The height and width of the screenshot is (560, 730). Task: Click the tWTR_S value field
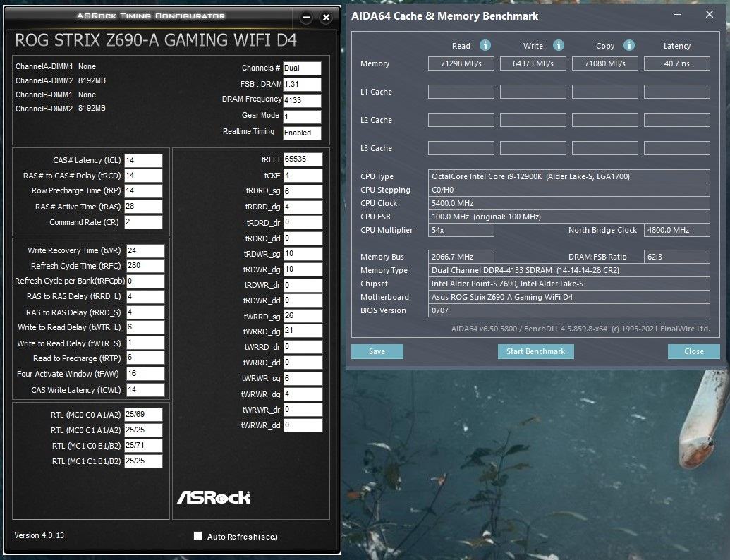tap(145, 343)
